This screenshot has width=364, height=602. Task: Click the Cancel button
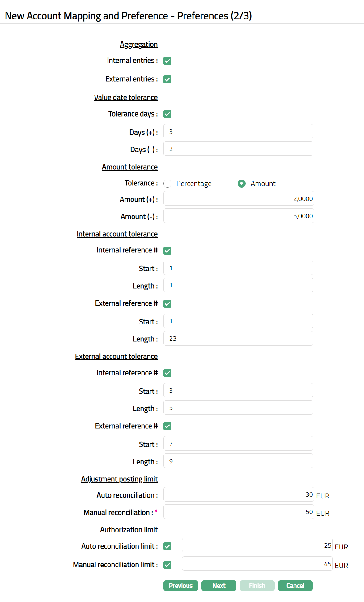pyautogui.click(x=295, y=586)
